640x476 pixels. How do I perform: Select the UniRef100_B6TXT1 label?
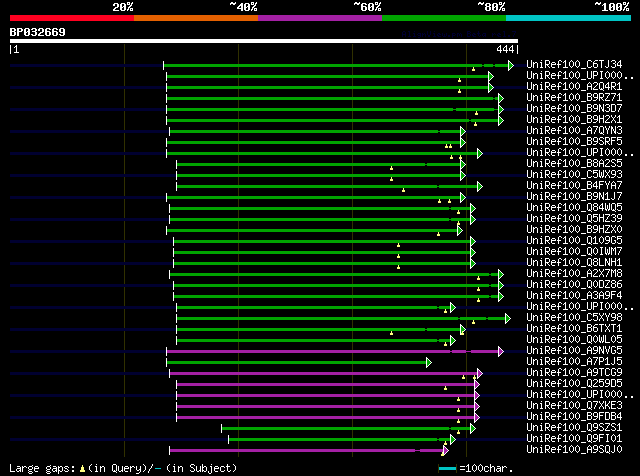tap(574, 328)
